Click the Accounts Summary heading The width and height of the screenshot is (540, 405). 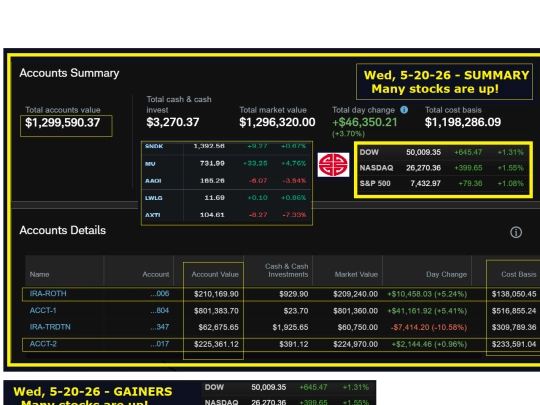tap(69, 73)
